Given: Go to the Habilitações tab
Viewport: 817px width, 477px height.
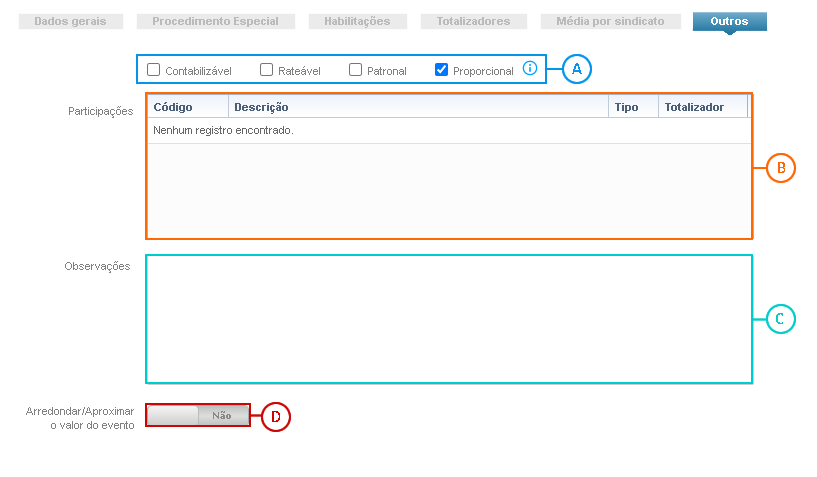Looking at the screenshot, I should click(x=357, y=21).
